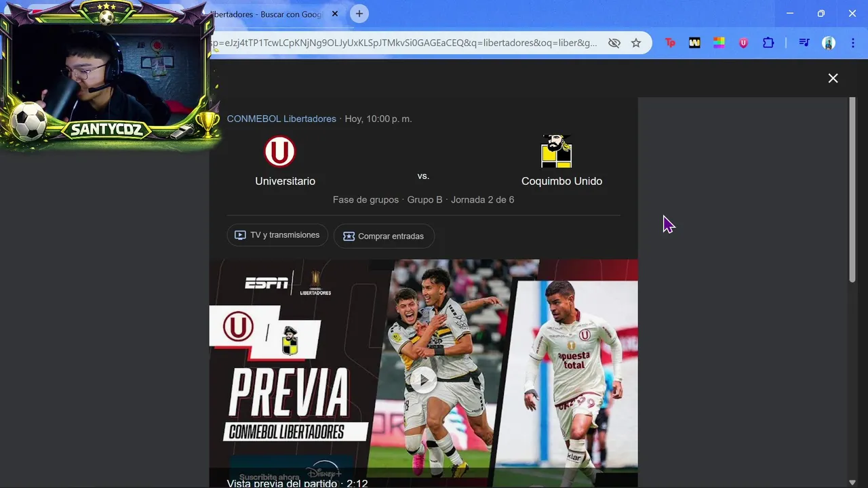Open the red Tp extension icon
Viewport: 868px width, 488px height.
pos(670,43)
